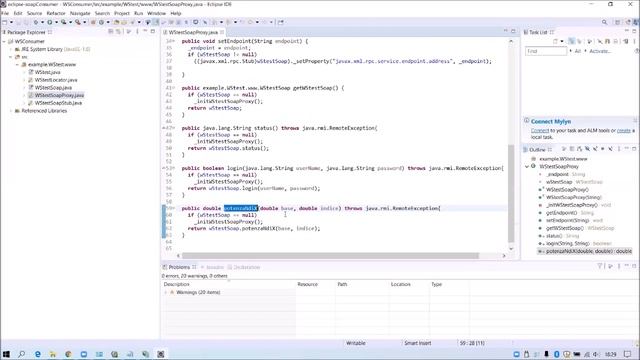Image resolution: width=640 pixels, height=360 pixels.
Task: Open the Windows Start button
Action: pyautogui.click(x=6, y=354)
